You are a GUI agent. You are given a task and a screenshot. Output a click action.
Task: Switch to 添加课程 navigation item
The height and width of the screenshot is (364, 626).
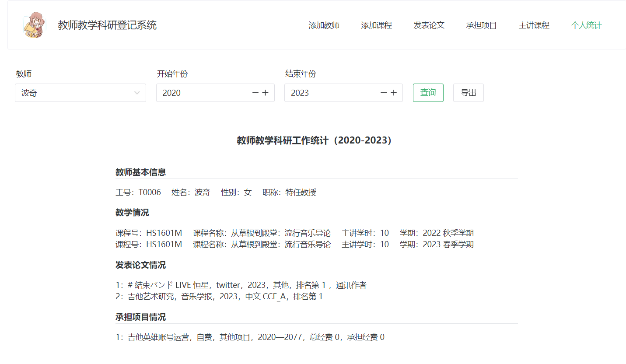click(x=377, y=25)
